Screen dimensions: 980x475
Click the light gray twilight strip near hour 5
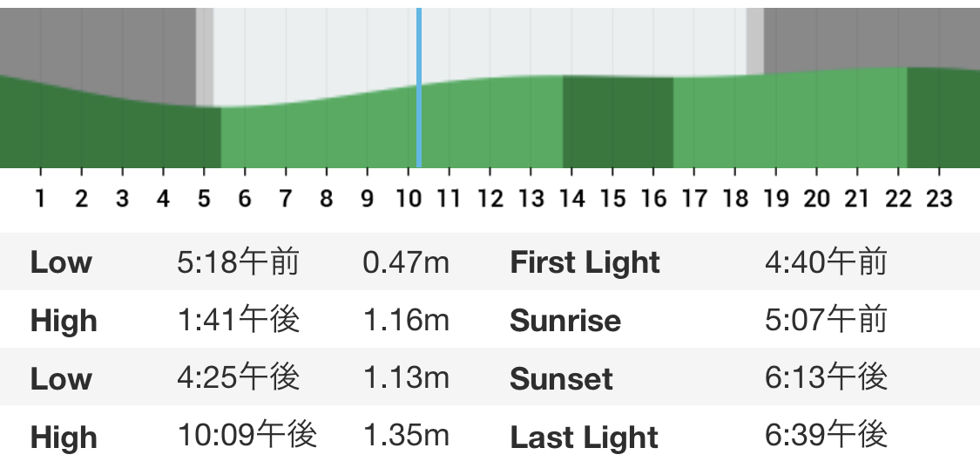[205, 57]
